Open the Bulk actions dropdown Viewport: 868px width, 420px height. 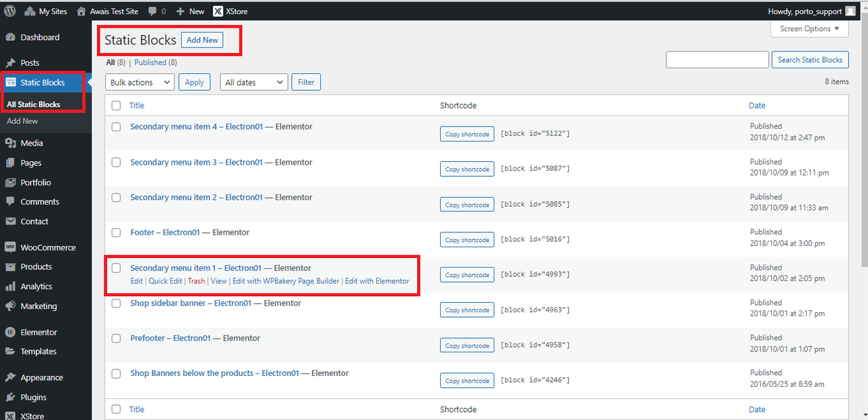[140, 82]
